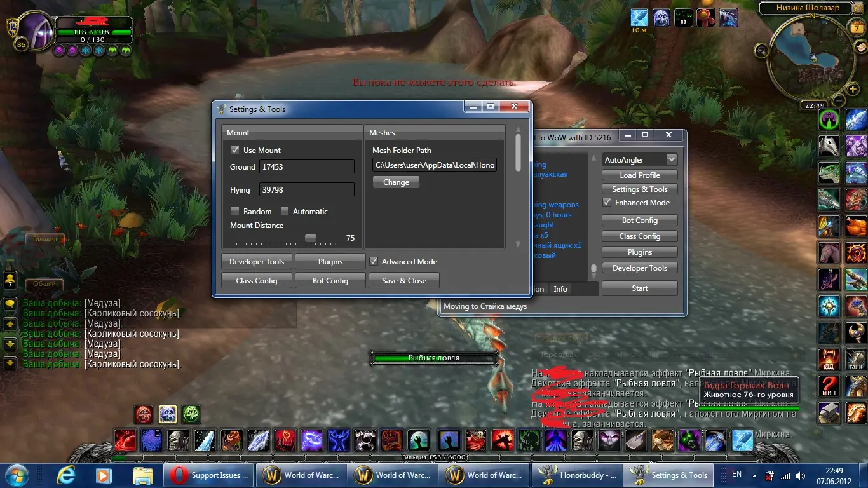Viewport: 868px width, 488px height.
Task: Start the bot with Start button
Action: 640,288
